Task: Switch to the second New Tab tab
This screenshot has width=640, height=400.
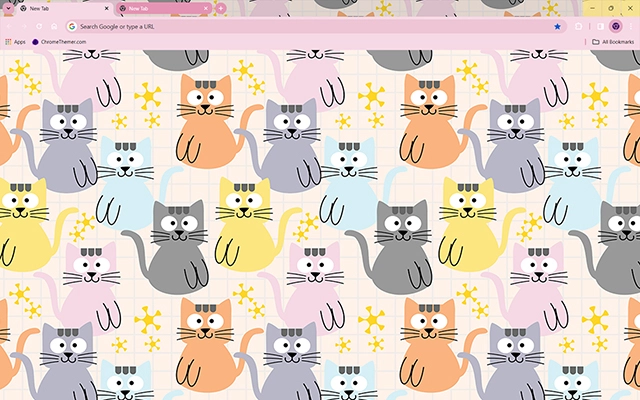Action: (164, 9)
